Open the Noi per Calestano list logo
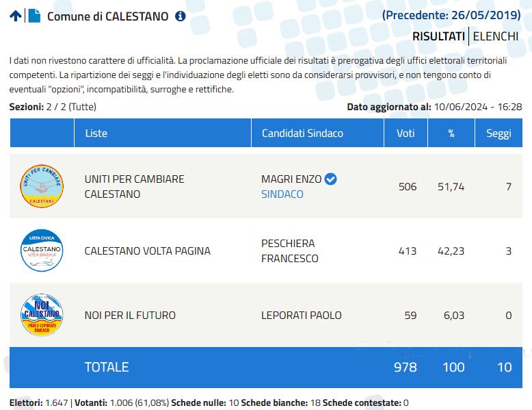The image size is (532, 410). coord(42,315)
